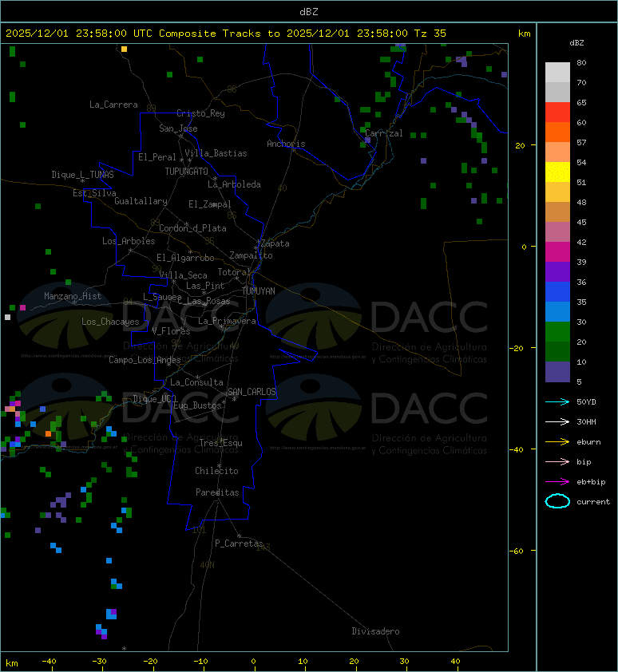618x672 pixels.
Task: Select the magenta 42 dBZ swatch
Action: coord(557,251)
